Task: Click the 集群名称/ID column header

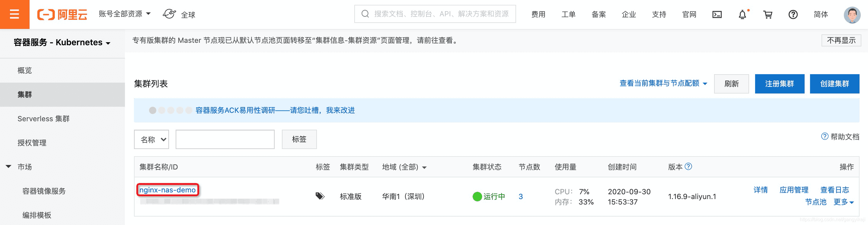Action: pyautogui.click(x=158, y=167)
